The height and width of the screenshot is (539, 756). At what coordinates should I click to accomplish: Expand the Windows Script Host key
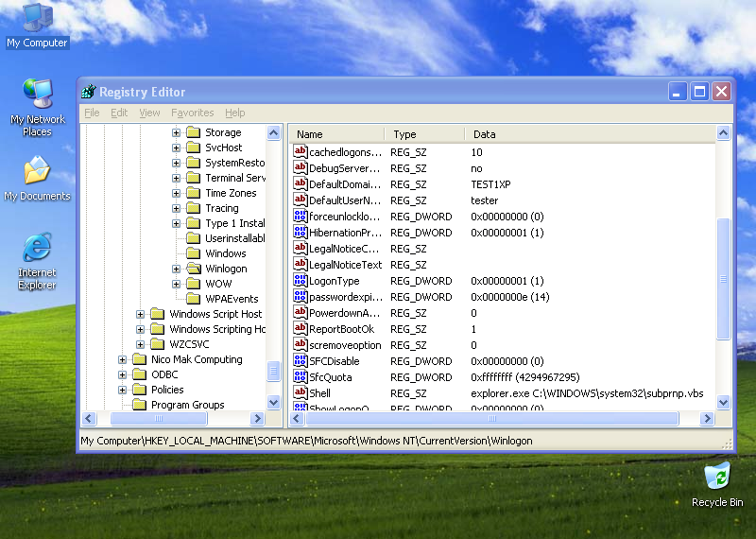point(140,314)
